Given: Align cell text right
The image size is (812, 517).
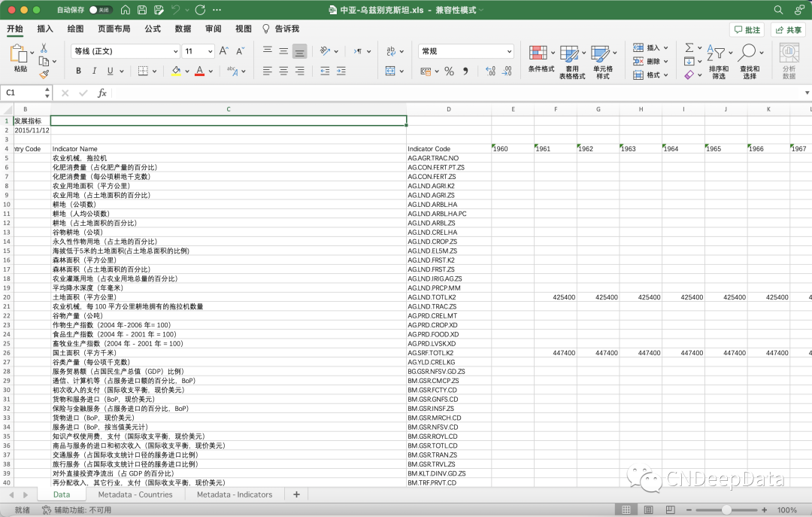Looking at the screenshot, I should [x=299, y=71].
